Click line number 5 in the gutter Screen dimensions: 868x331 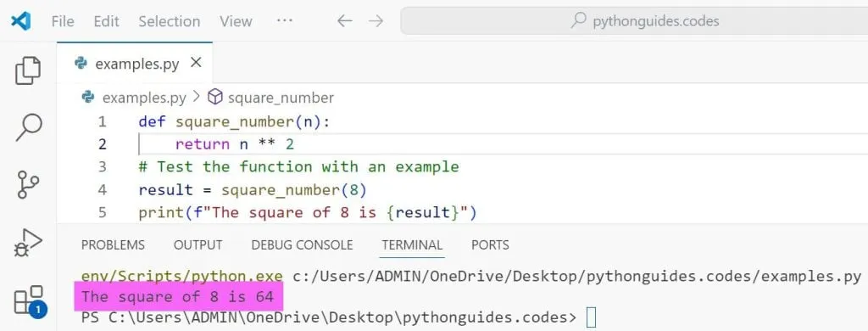click(x=102, y=212)
